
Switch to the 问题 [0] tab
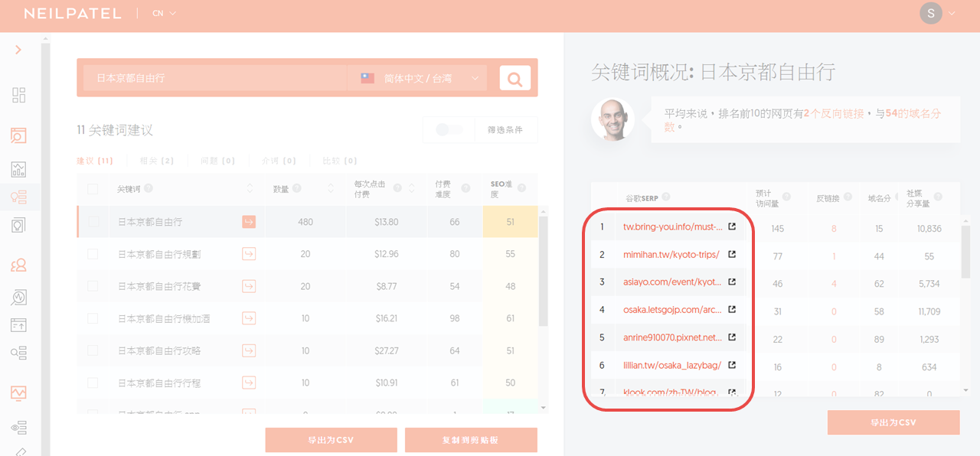(217, 161)
